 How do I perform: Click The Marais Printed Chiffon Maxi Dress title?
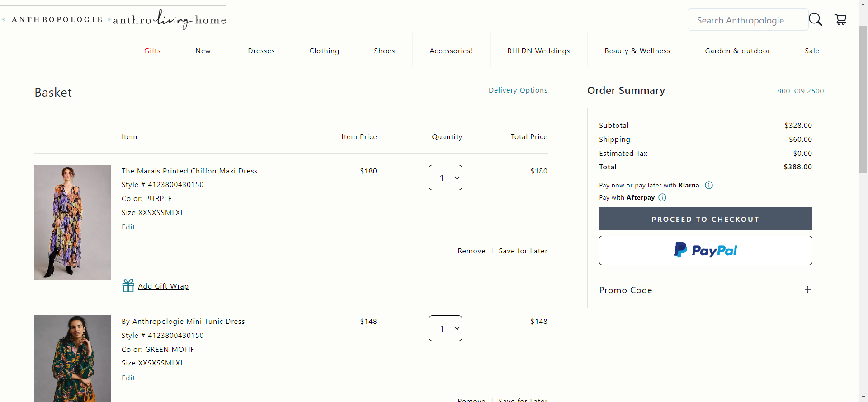tap(189, 171)
